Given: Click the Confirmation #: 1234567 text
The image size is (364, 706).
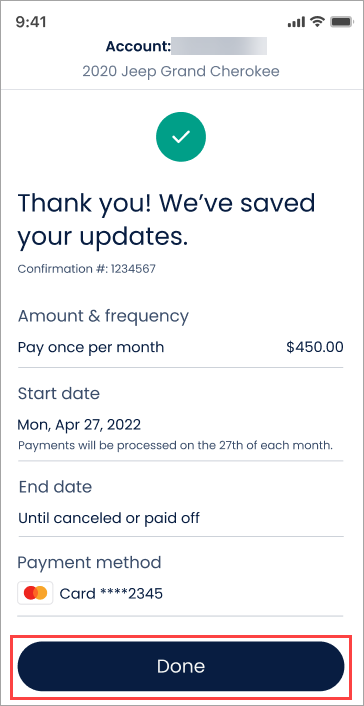Looking at the screenshot, I should point(86,269).
